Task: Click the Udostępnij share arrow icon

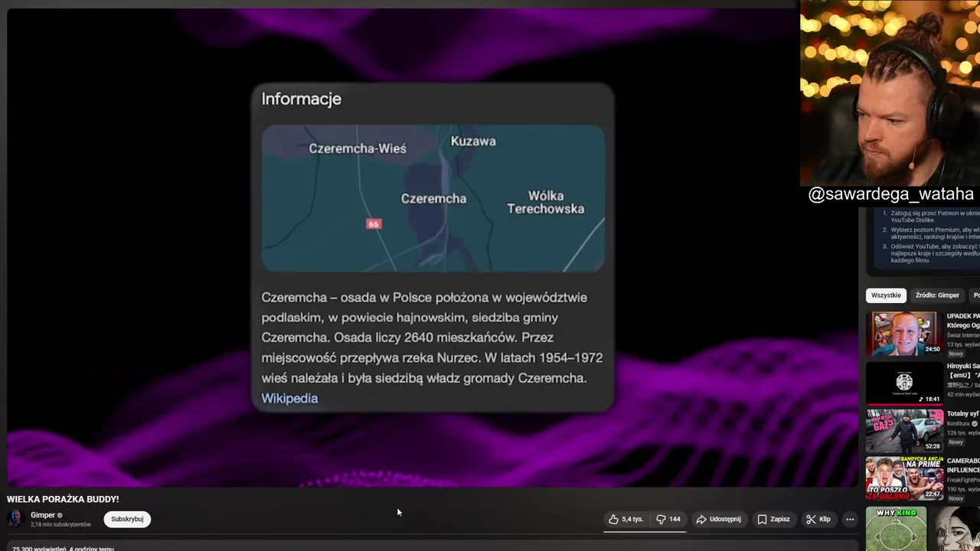Action: click(x=701, y=519)
